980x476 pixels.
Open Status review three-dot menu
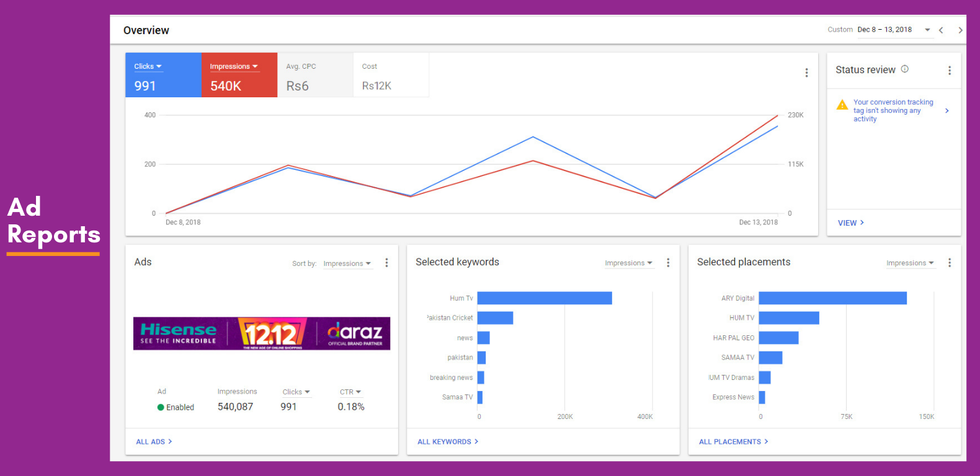(x=950, y=71)
